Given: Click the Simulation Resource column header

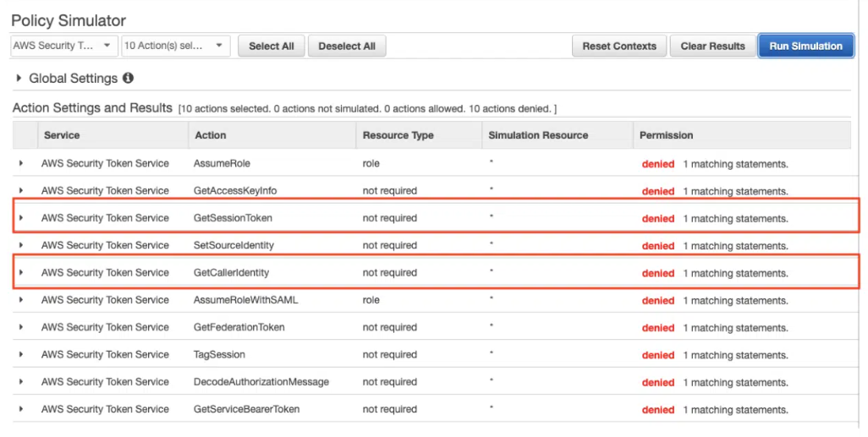Looking at the screenshot, I should click(x=558, y=135).
